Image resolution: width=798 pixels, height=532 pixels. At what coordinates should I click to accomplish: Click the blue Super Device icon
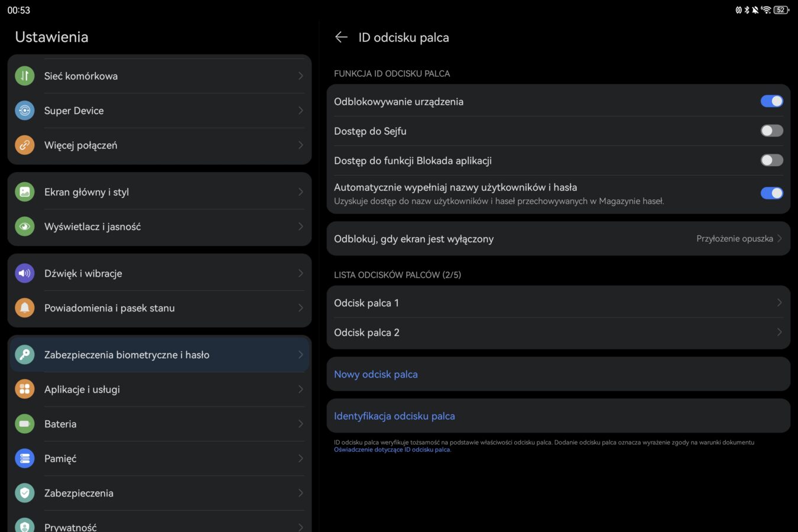coord(25,111)
